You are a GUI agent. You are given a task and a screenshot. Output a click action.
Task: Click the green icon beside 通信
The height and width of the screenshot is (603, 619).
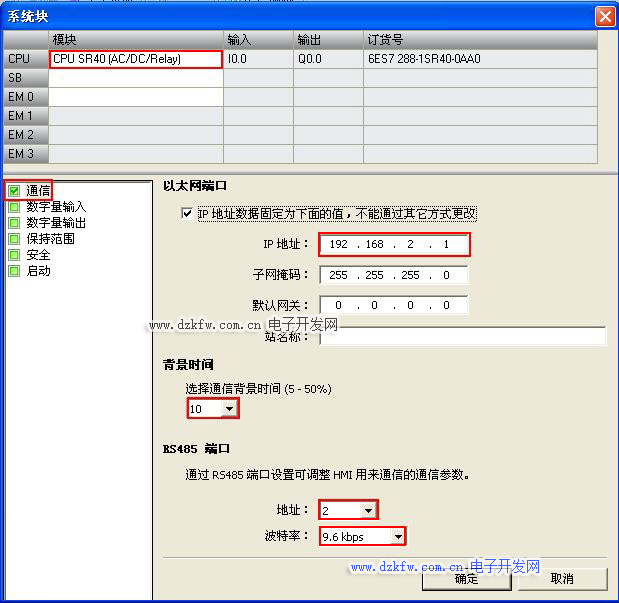[x=14, y=190]
